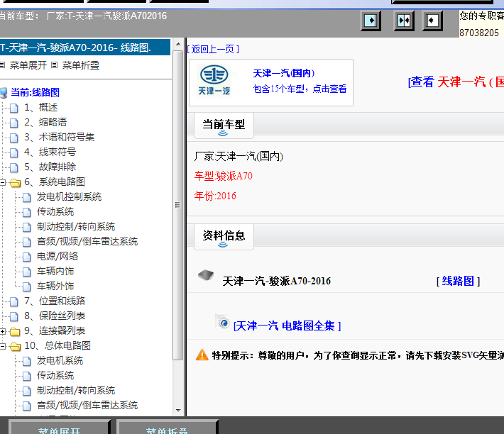Image resolution: width=504 pixels, height=434 pixels.
Task: Click the 返回上一页 link
Action: click(x=213, y=49)
